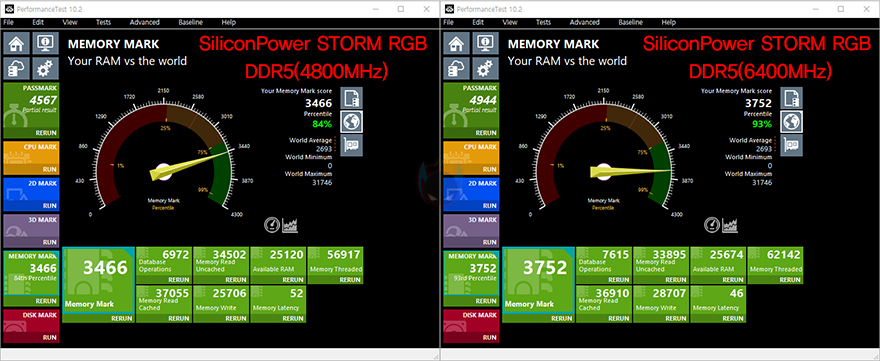Show distribution chart icon in 4800MHz window
The image size is (880, 361).
tap(290, 225)
